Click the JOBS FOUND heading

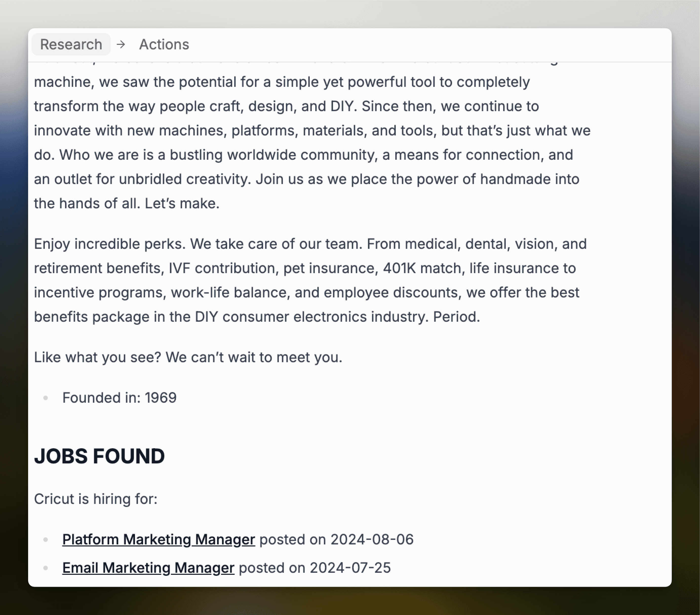99,456
